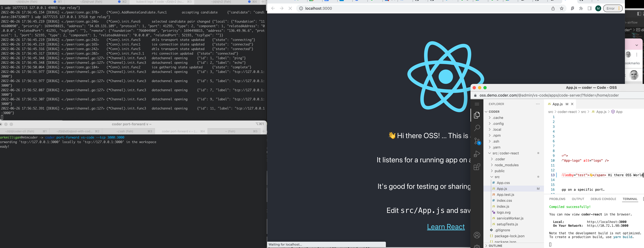View site information for localhost:3000
The image size is (644, 248).
301,8
